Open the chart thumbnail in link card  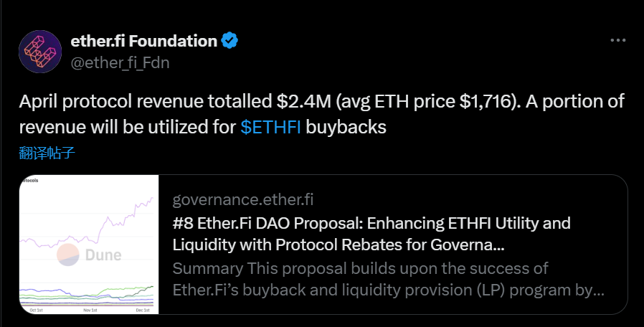tap(89, 245)
